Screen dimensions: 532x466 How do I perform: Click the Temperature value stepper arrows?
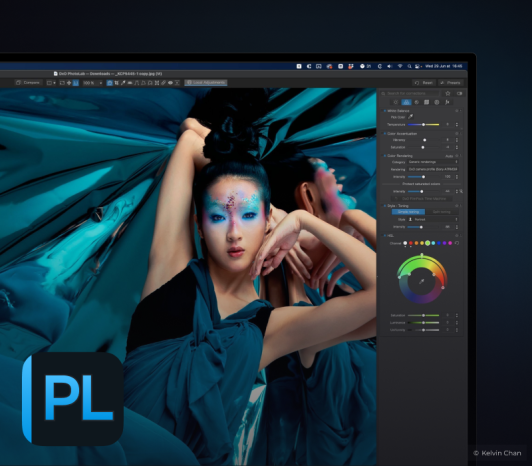coord(457,125)
